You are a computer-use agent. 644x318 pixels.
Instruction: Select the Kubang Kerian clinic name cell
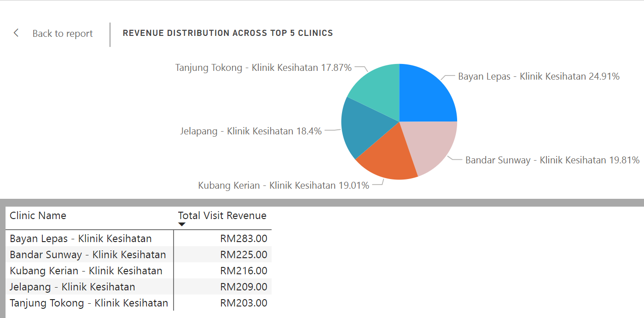point(86,271)
